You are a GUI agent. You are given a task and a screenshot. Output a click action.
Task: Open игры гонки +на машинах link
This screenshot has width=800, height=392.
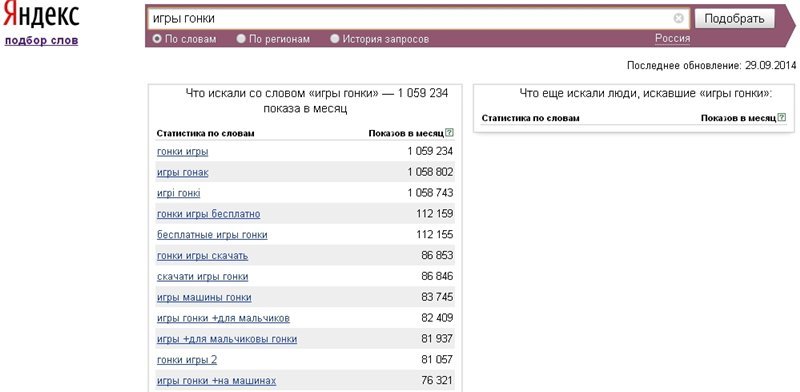click(217, 381)
